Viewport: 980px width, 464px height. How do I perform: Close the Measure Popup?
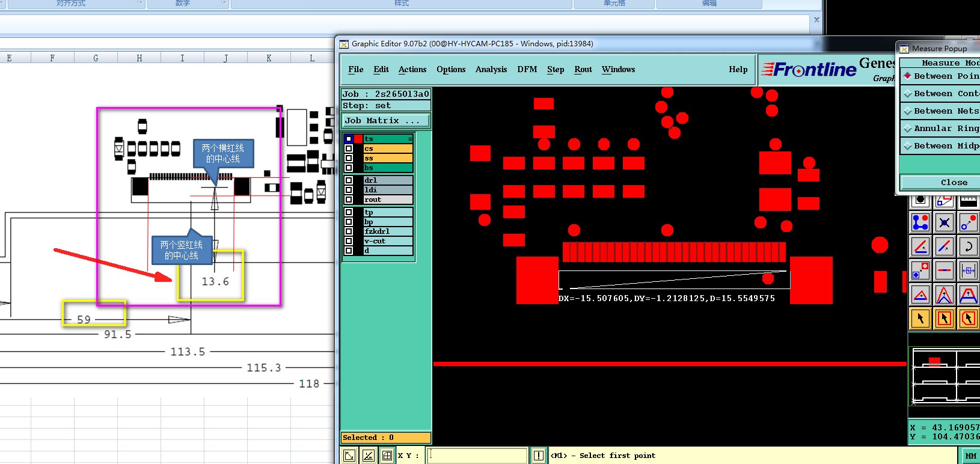point(940,183)
